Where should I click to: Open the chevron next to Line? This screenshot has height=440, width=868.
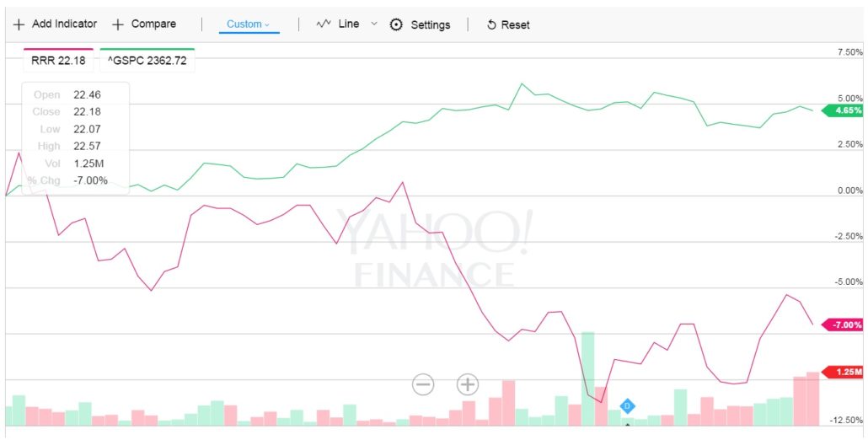pyautogui.click(x=374, y=24)
